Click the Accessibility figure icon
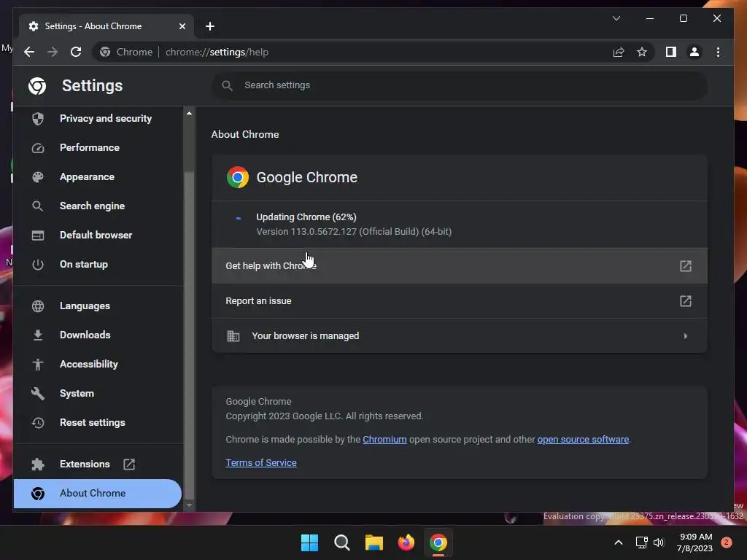The image size is (747, 560). coord(38,365)
